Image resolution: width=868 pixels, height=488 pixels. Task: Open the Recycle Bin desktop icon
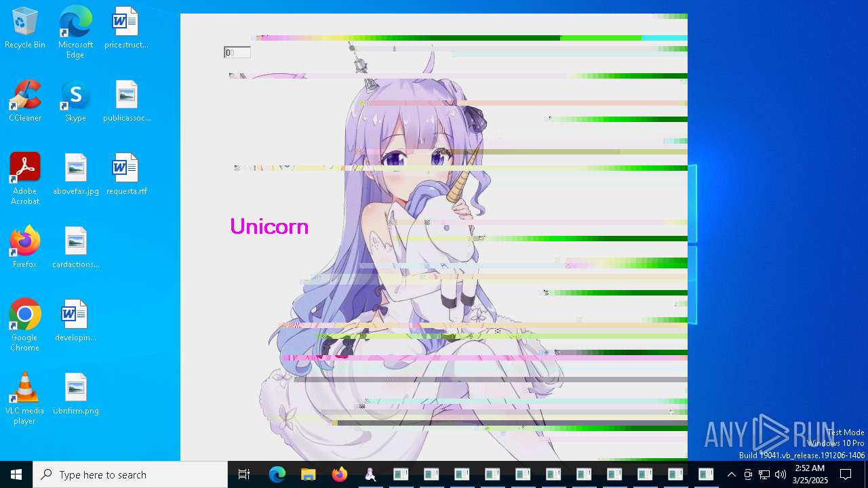coord(25,28)
